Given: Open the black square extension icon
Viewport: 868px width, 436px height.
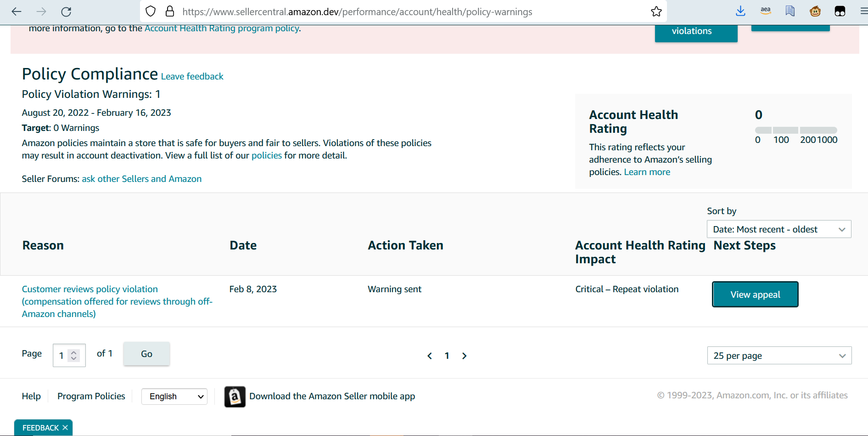Looking at the screenshot, I should tap(840, 11).
